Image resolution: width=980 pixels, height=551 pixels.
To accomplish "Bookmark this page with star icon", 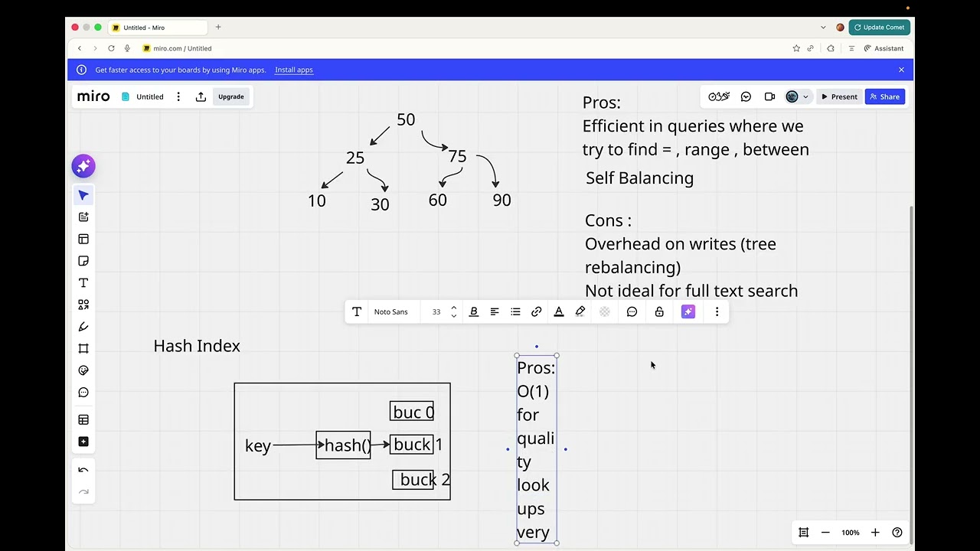I will pyautogui.click(x=796, y=48).
